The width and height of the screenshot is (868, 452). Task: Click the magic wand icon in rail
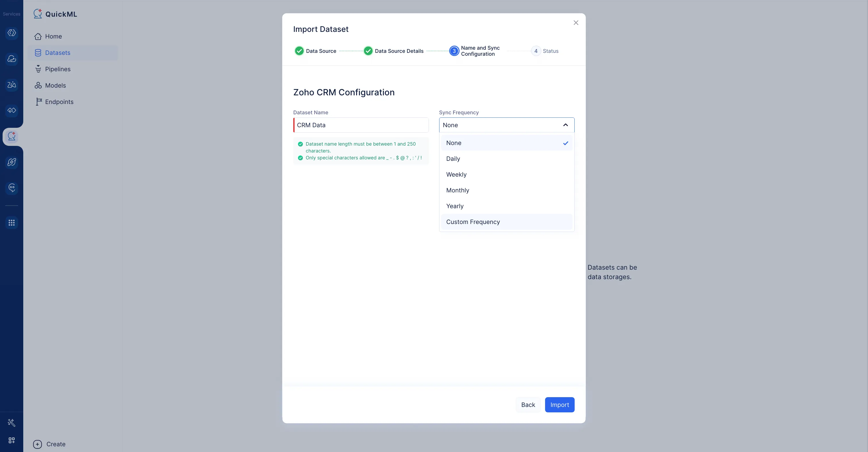click(x=11, y=423)
